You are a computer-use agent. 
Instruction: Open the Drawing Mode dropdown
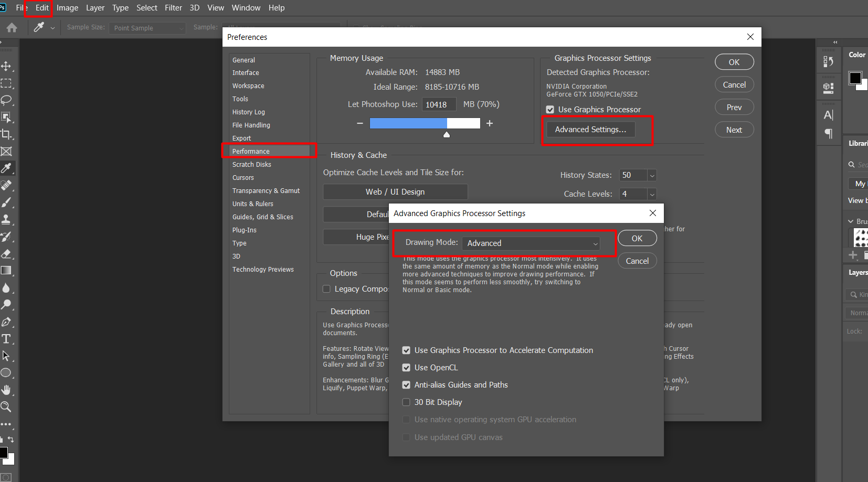pos(531,243)
